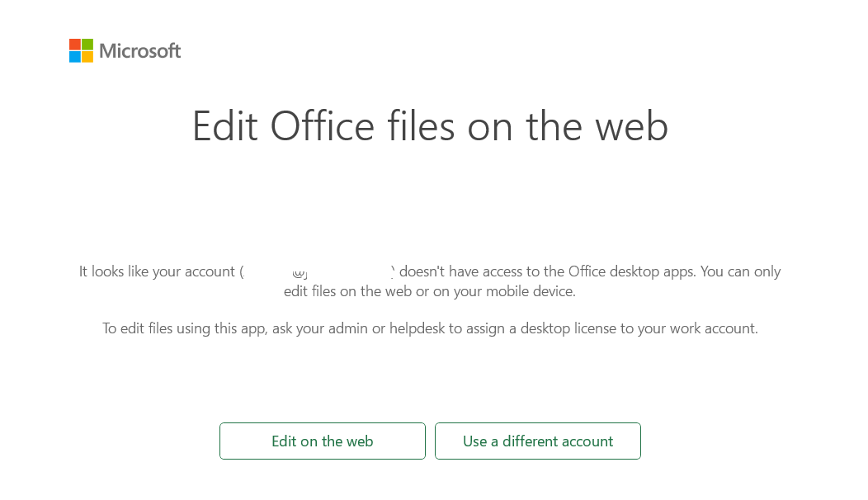Click the Microsoft four-square logo
Screen dimensions: 868x500
81,50
